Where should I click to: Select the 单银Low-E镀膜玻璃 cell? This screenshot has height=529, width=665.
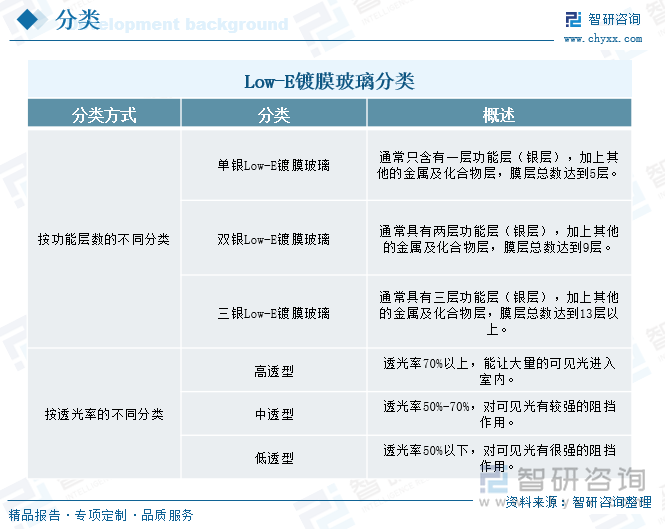click(x=274, y=165)
